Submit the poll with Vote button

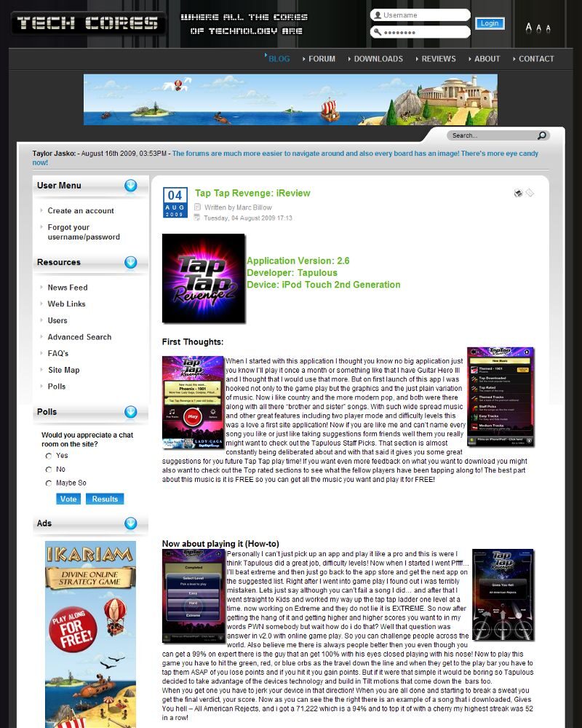(x=68, y=499)
